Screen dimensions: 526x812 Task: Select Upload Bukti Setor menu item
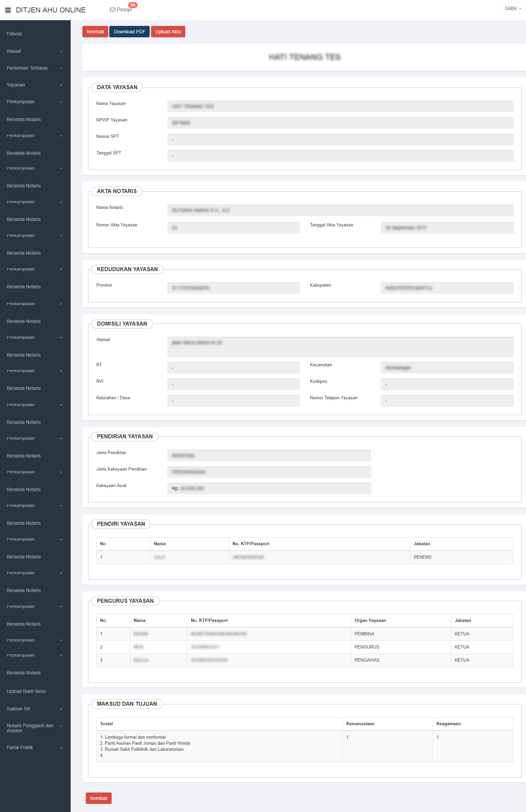pyautogui.click(x=26, y=691)
